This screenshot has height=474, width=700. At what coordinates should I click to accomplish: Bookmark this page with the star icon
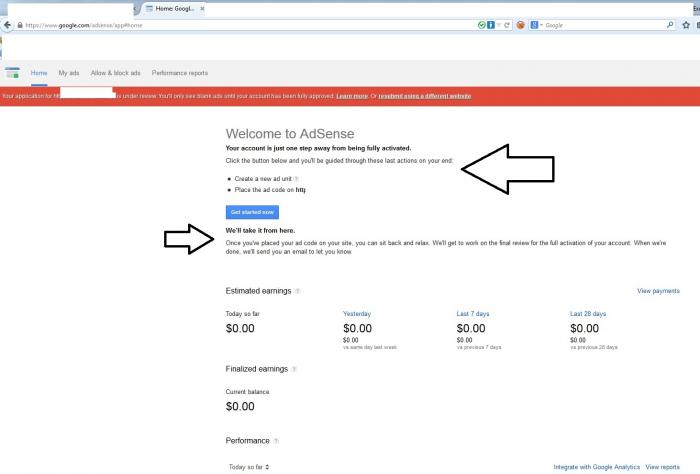[x=686, y=25]
